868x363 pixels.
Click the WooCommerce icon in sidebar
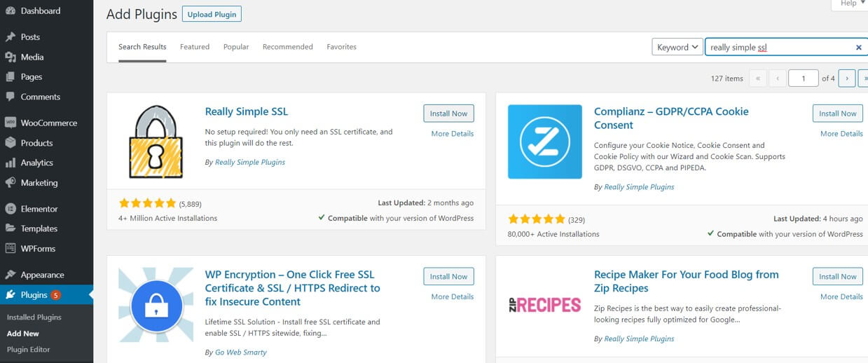pyautogui.click(x=11, y=123)
